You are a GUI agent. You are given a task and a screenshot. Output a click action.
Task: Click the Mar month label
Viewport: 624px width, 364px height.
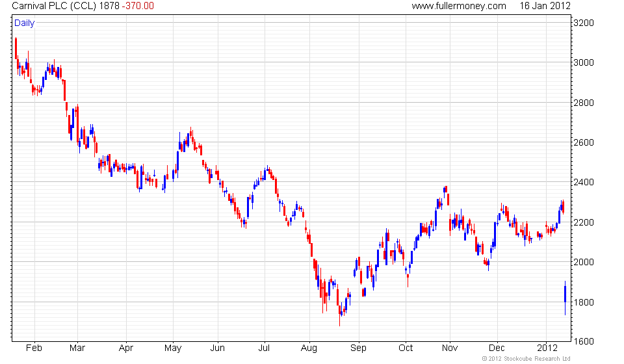pos(77,348)
